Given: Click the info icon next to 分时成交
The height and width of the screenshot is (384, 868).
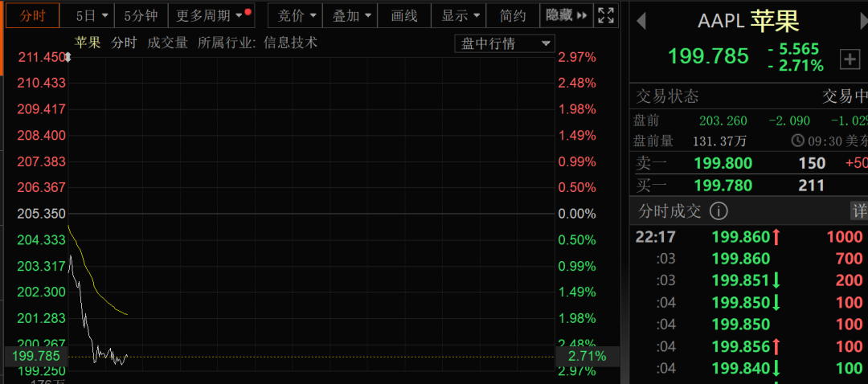Looking at the screenshot, I should (719, 210).
